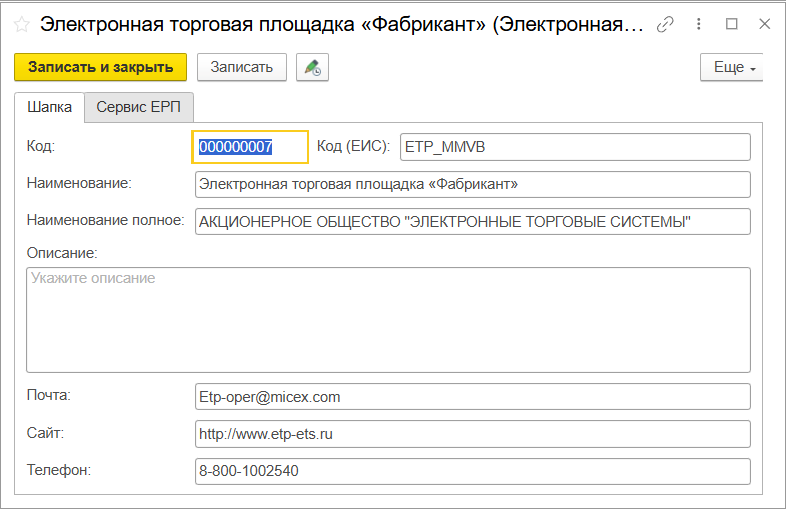Viewport: 786px width, 509px height.
Task: Select the Наименование input field
Action: point(473,184)
